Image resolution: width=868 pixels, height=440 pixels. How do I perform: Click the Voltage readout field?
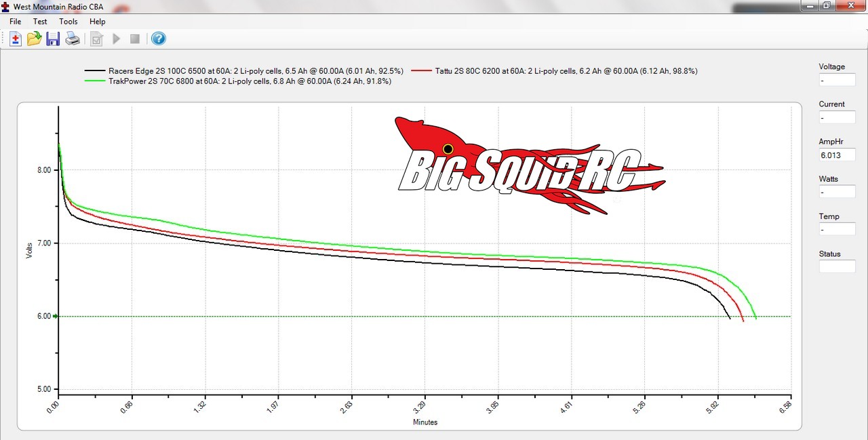(x=837, y=80)
